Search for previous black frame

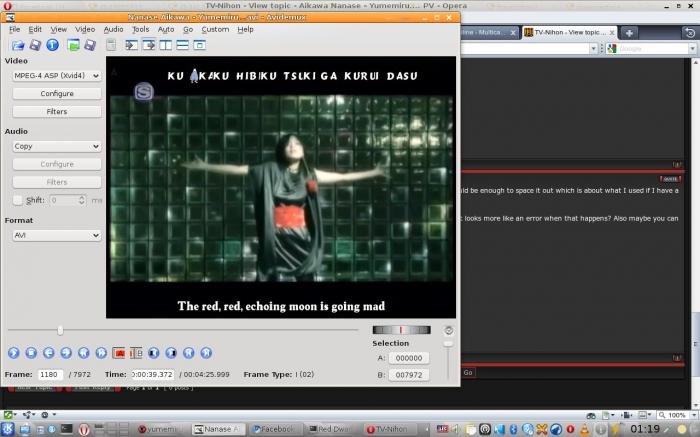tap(154, 353)
